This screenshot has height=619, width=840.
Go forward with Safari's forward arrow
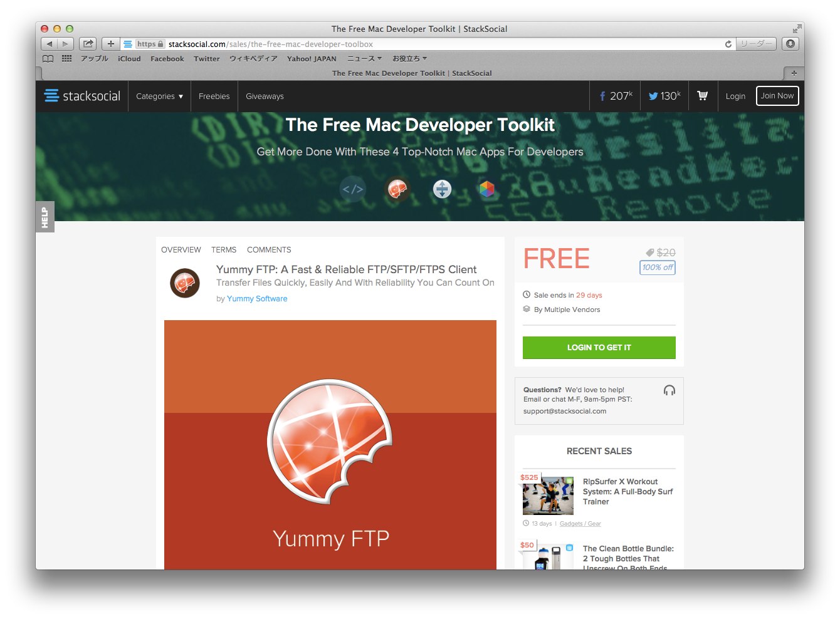click(x=66, y=44)
